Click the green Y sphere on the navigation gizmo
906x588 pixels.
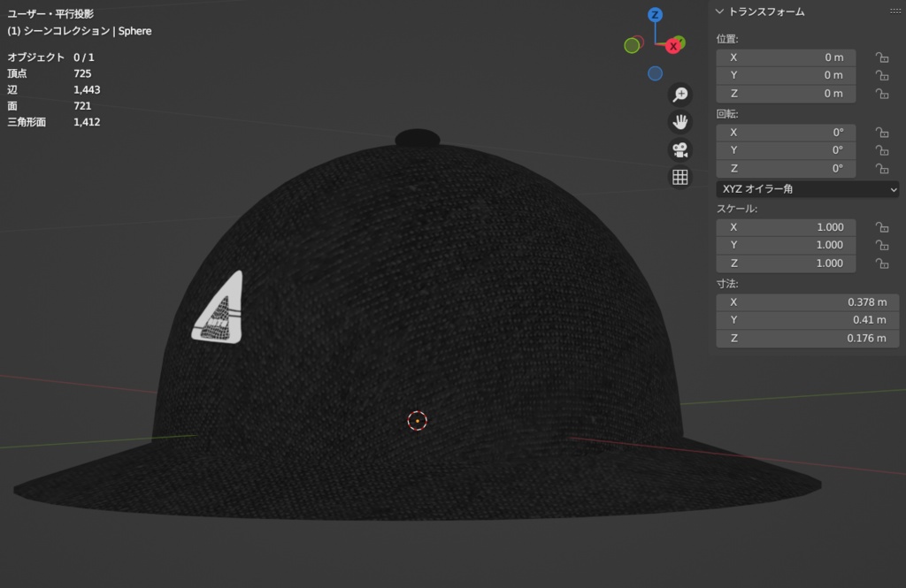point(632,43)
